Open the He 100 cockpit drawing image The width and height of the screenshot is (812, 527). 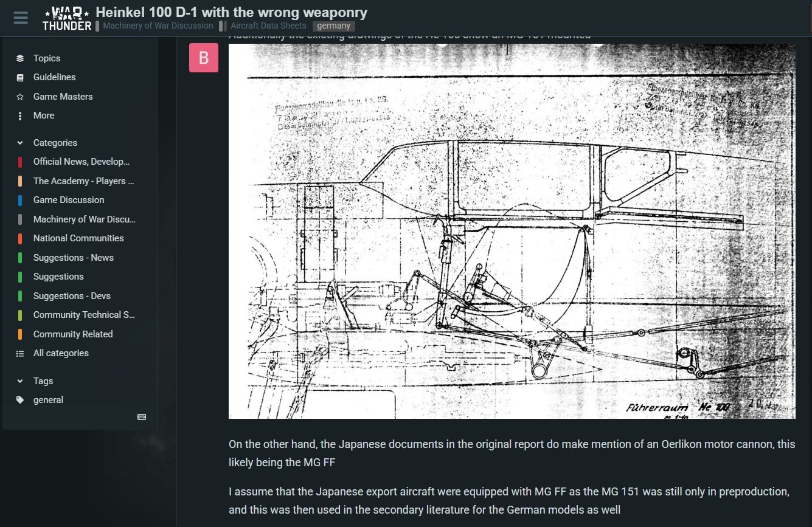click(x=512, y=231)
